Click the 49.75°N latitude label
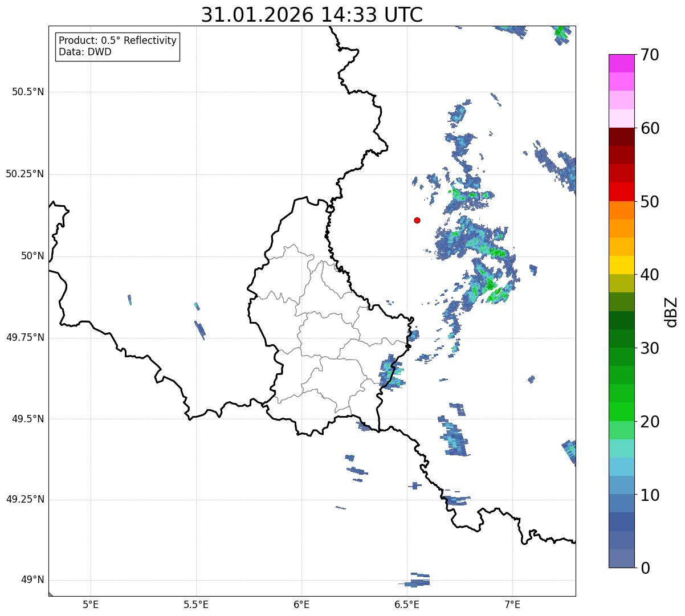The width and height of the screenshot is (685, 616). (x=25, y=337)
